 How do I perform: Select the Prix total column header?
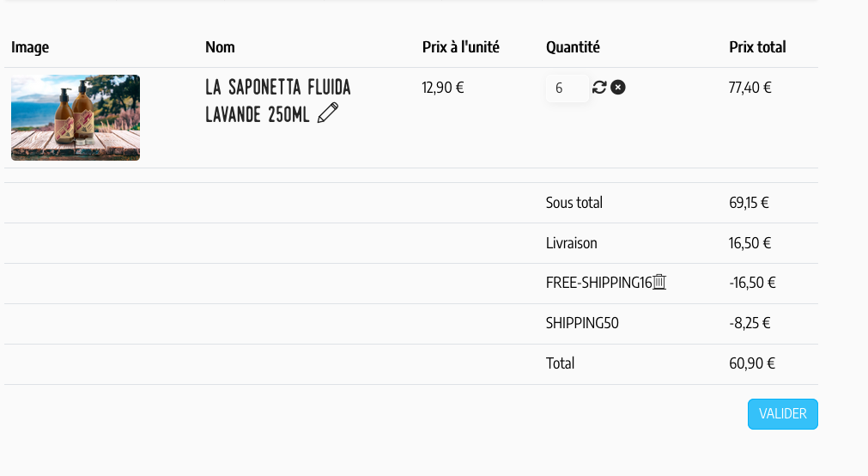(757, 47)
